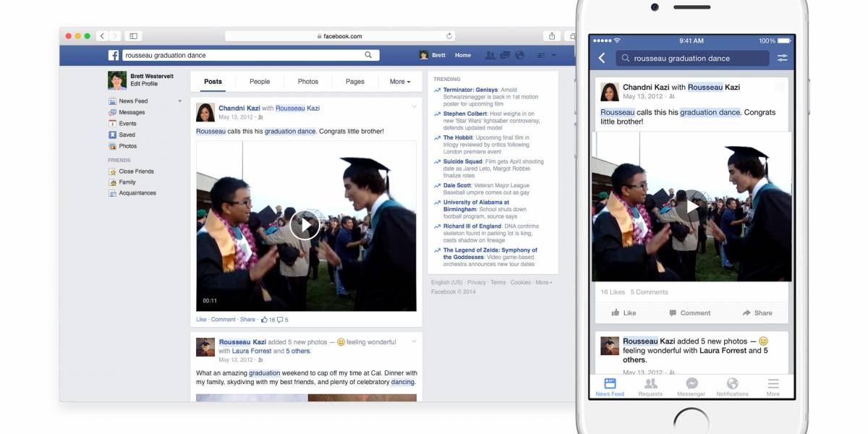This screenshot has height=434, width=868.
Task: Open the Rousseau Kazi post options chevron
Action: tap(414, 341)
